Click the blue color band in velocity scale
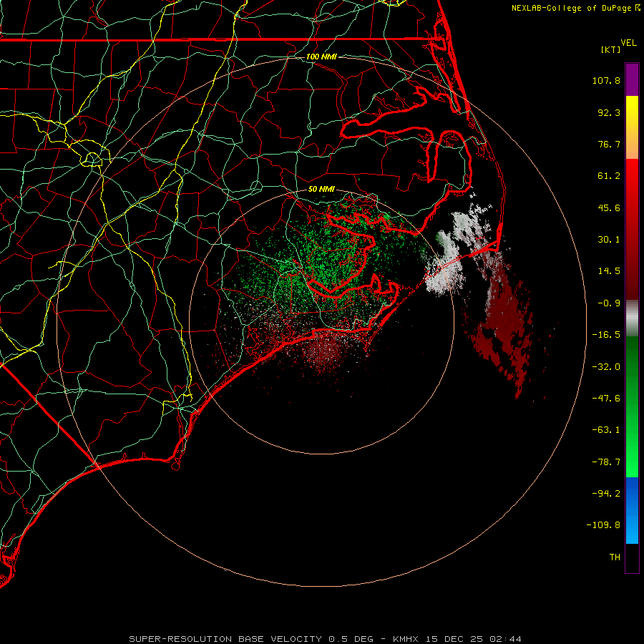 [632, 510]
